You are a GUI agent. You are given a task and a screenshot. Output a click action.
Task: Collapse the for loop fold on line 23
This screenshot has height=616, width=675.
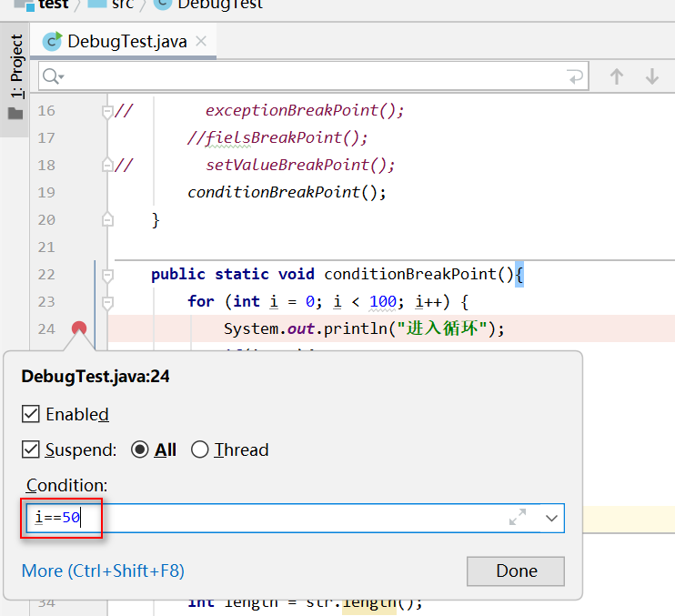[x=107, y=303]
